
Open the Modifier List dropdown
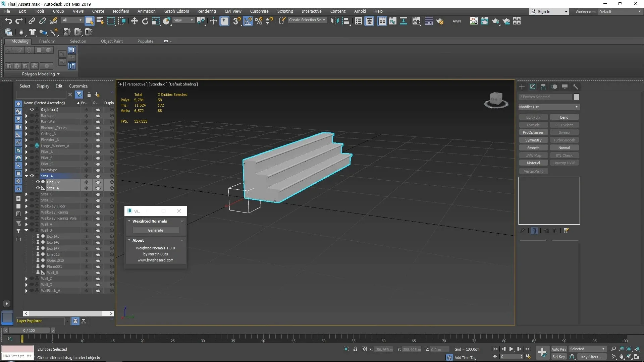(549, 107)
